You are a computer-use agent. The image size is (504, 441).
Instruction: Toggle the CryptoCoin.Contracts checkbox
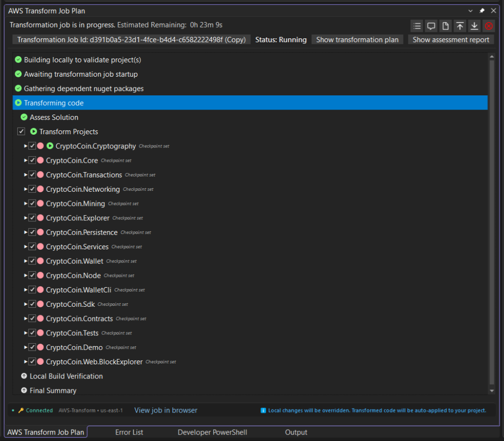[32, 319]
